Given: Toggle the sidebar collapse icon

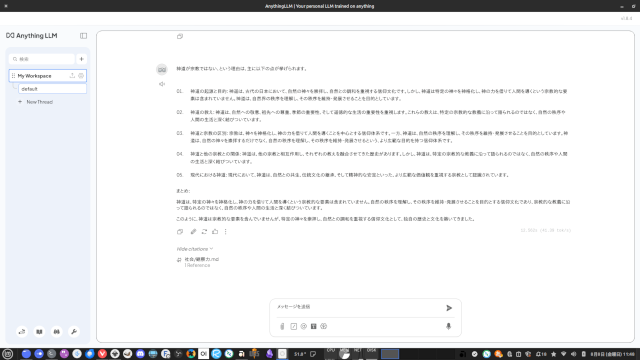Looking at the screenshot, I should coord(83,36).
